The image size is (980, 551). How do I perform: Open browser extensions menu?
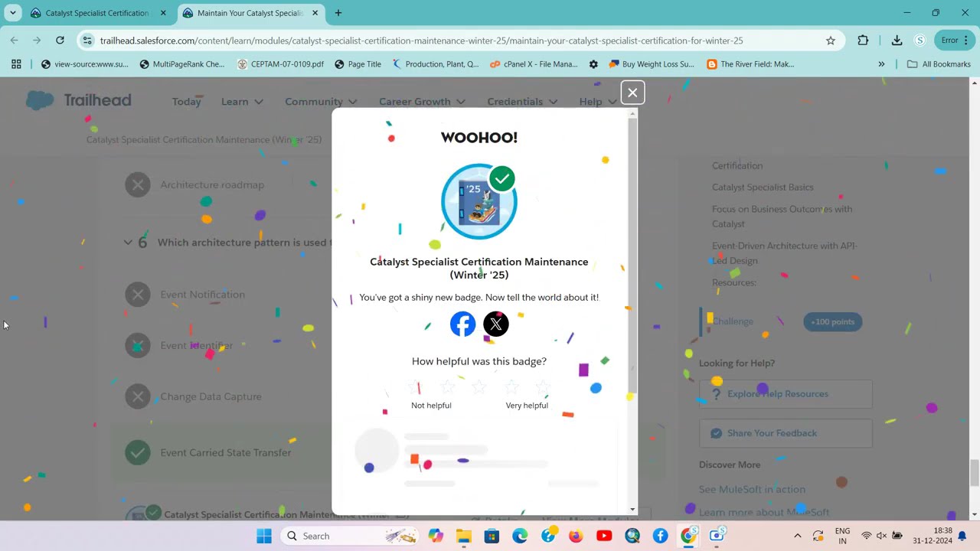[x=863, y=41]
